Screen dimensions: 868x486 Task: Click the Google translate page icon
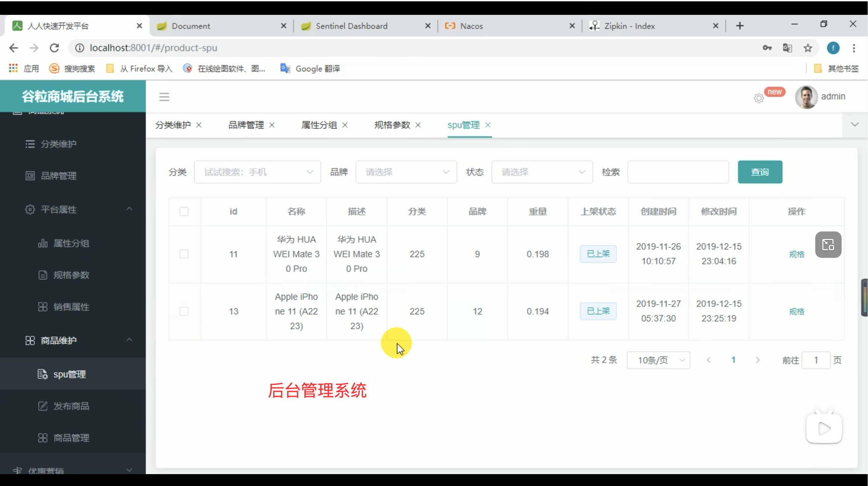pos(787,48)
